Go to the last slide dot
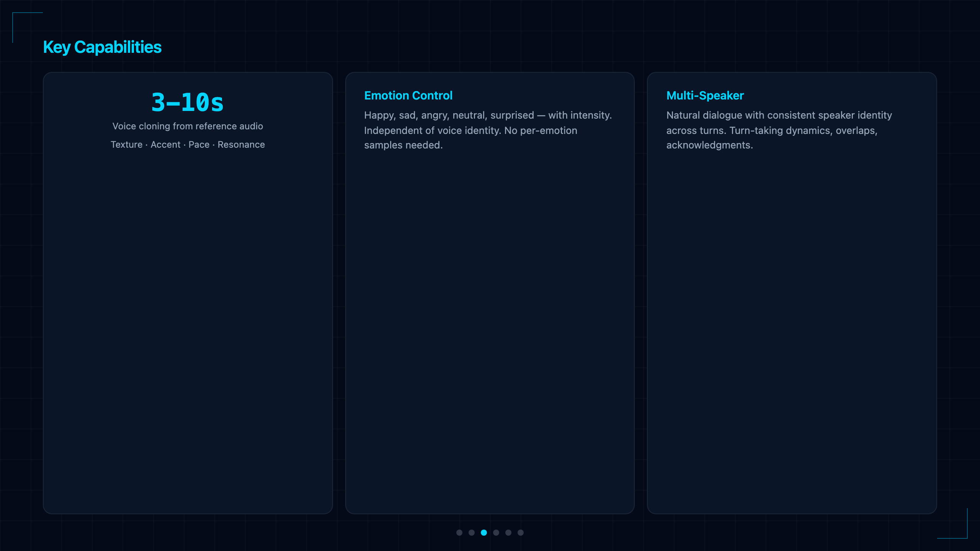980x551 pixels. point(521,533)
